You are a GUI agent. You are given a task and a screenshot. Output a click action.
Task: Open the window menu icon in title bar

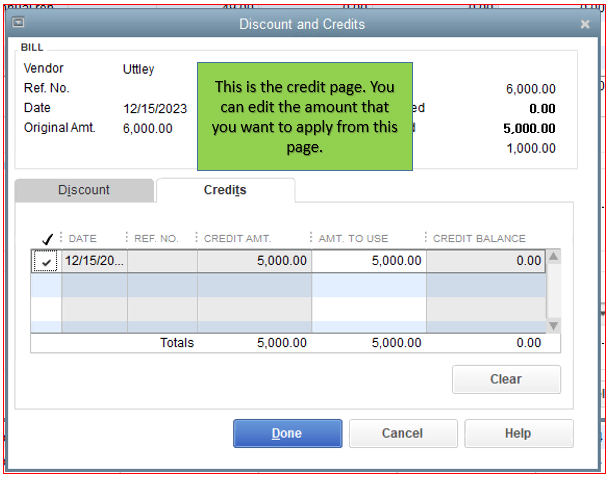(x=18, y=22)
